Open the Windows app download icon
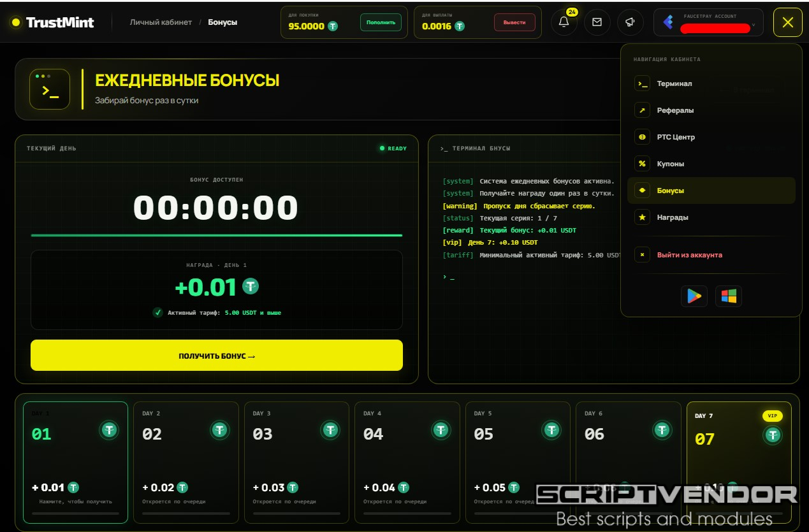The image size is (809, 532). (729, 296)
